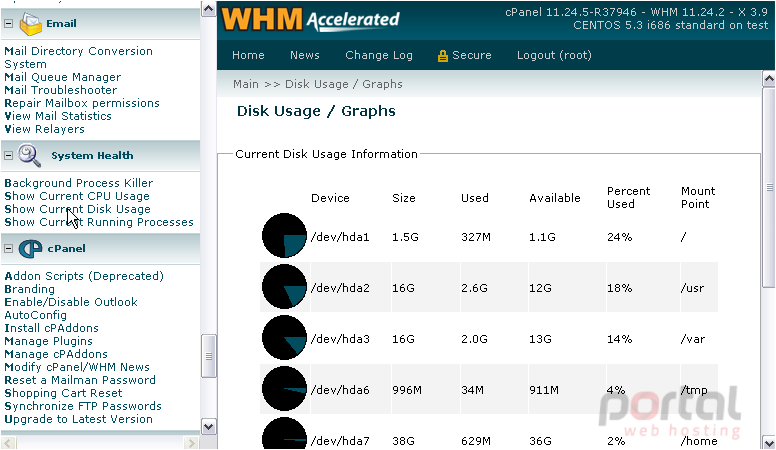This screenshot has height=450, width=776.
Task: Open Show Current Running Processes
Action: pos(99,222)
